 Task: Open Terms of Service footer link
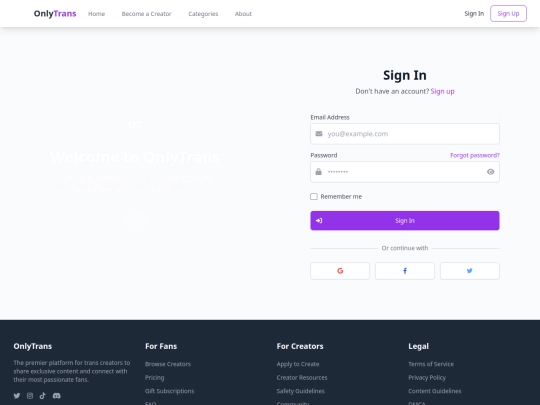click(431, 364)
